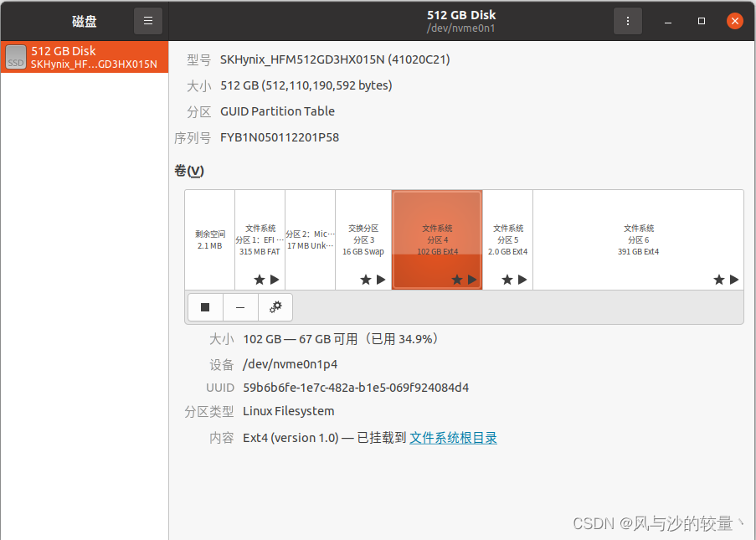756x540 pixels.
Task: Click star icon on Partition 4 block
Action: [x=456, y=280]
